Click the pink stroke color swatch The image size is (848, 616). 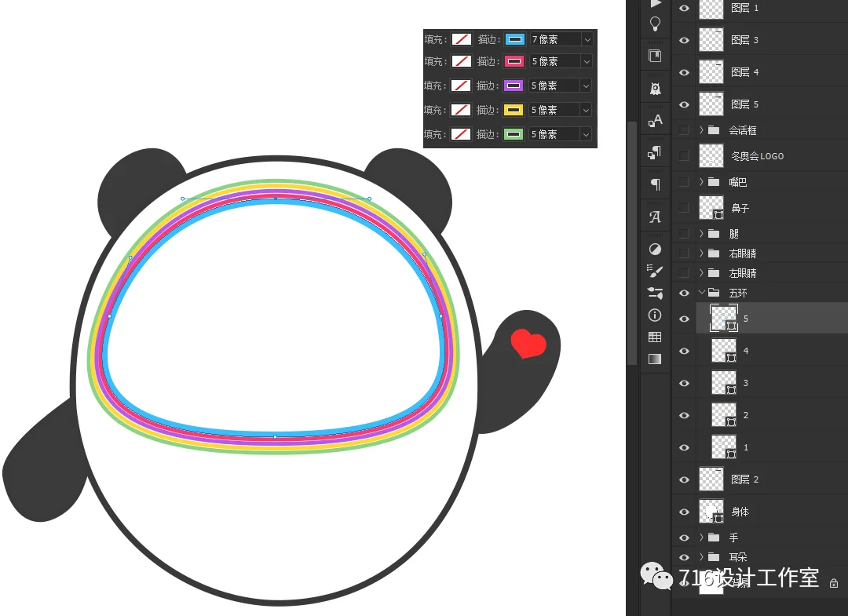click(x=514, y=61)
